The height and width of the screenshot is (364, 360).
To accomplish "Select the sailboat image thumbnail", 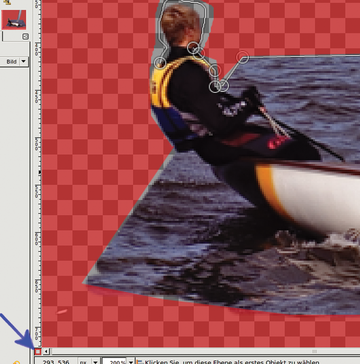I will (14, 20).
